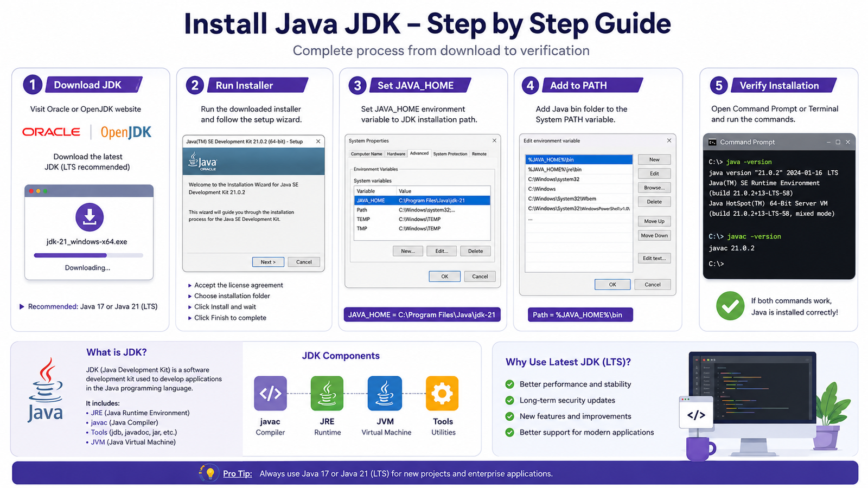Click Edit... under System variables
Image resolution: width=868 pixels, height=488 pixels.
pos(442,251)
